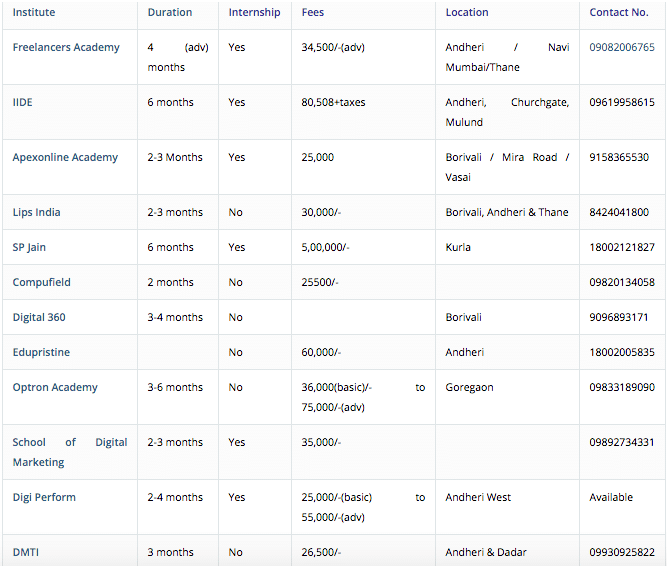The height and width of the screenshot is (566, 667).
Task: Select fee 80,508+taxes for IIDE
Action: click(334, 102)
